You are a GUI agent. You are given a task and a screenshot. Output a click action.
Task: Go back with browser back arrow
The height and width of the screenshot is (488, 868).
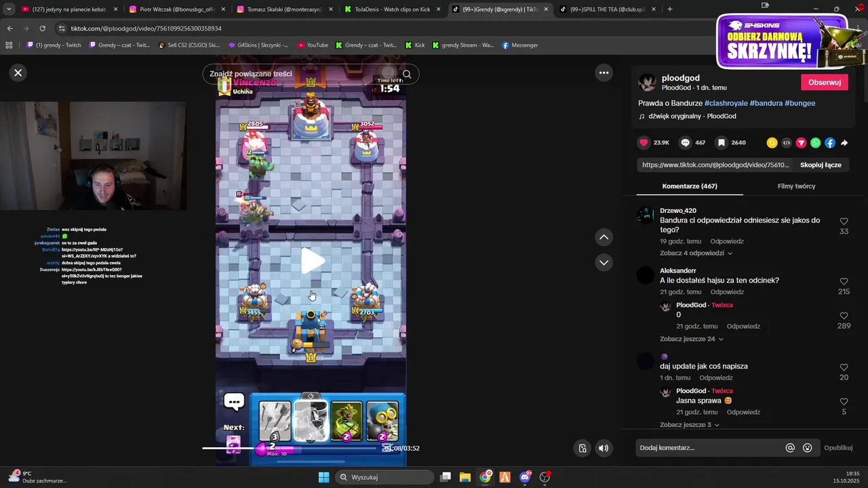[9, 28]
